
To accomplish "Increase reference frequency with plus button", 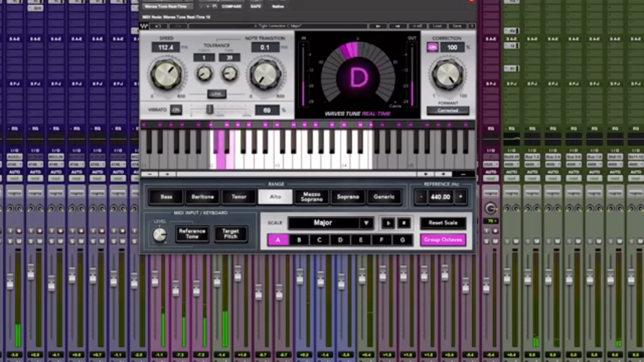I will tap(460, 197).
